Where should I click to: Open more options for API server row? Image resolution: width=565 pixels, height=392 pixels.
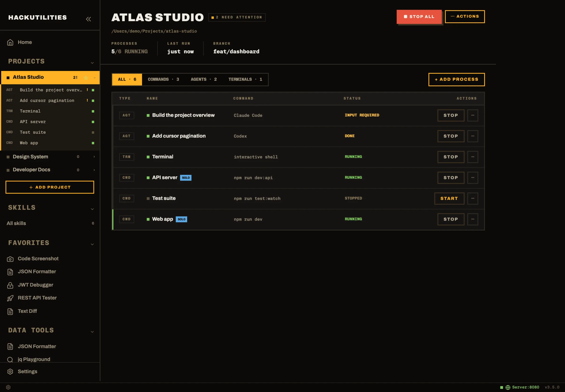pos(472,178)
